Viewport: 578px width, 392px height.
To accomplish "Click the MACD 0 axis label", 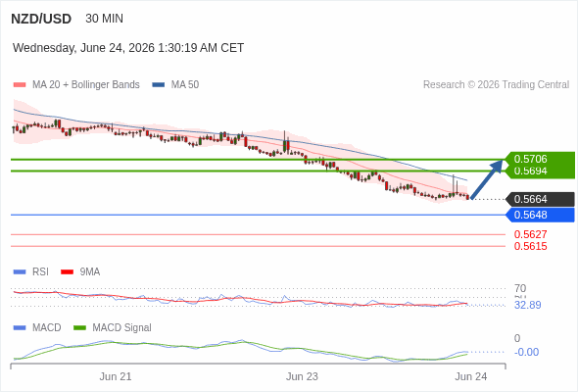I will click(x=517, y=338).
